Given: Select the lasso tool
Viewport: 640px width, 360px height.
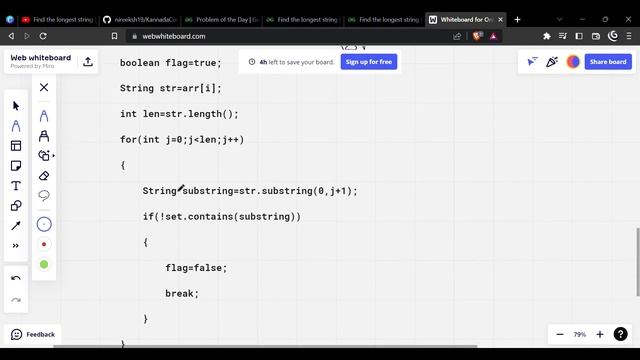Looking at the screenshot, I should coord(44,196).
